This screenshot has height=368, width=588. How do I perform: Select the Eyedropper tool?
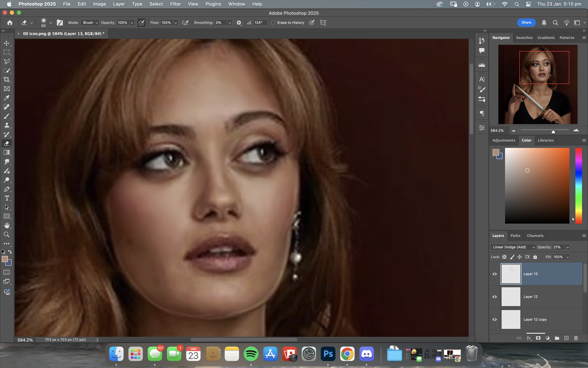point(6,98)
